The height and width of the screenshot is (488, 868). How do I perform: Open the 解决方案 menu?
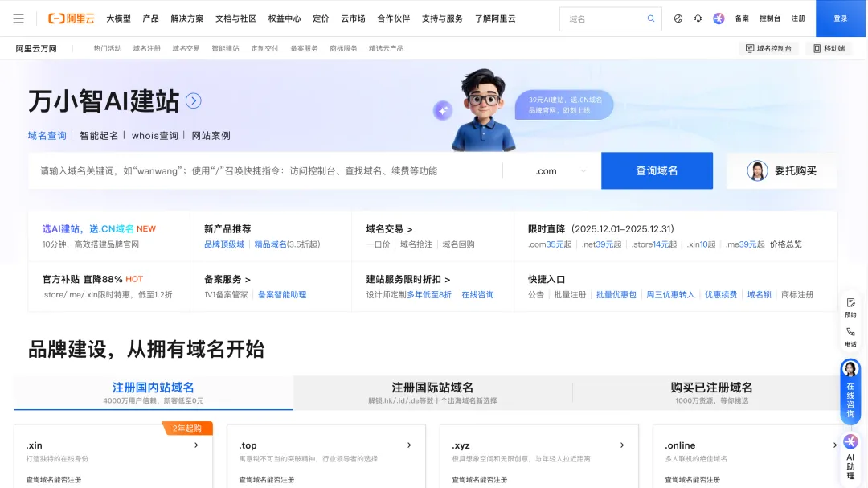point(187,18)
